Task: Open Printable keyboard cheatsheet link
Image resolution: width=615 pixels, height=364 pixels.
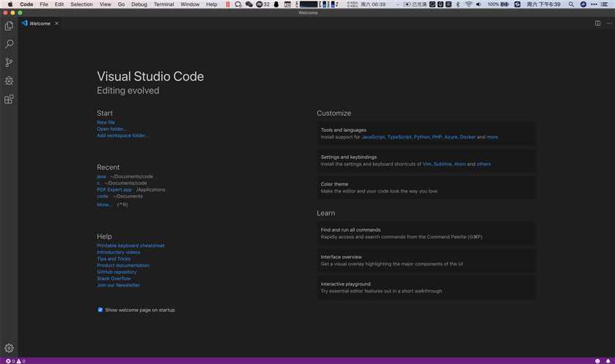Action: click(x=130, y=245)
